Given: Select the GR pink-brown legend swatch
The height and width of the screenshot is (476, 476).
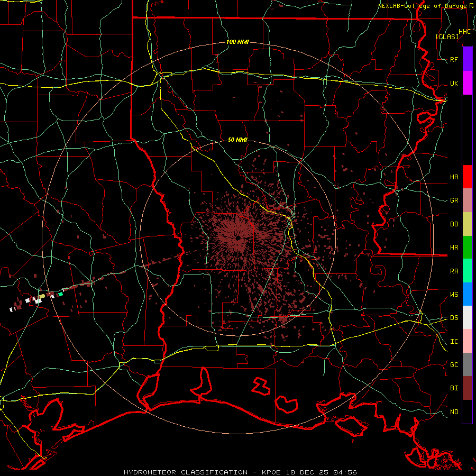Looking at the screenshot, I should coord(467,200).
